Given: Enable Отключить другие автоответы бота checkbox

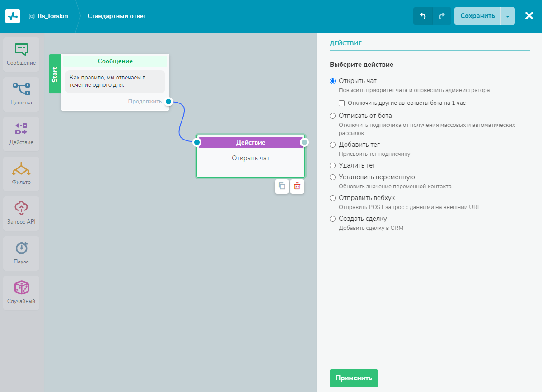Looking at the screenshot, I should [342, 103].
